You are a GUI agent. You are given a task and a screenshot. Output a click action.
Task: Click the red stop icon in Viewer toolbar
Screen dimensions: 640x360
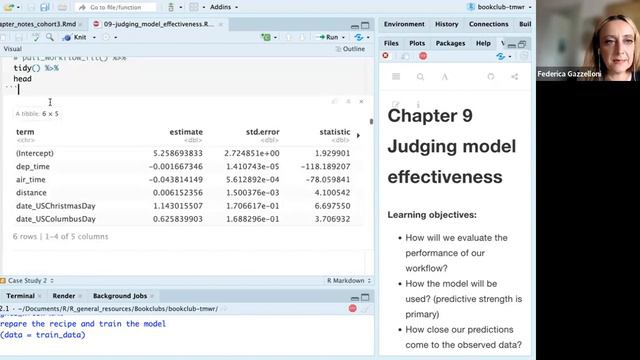(x=423, y=56)
